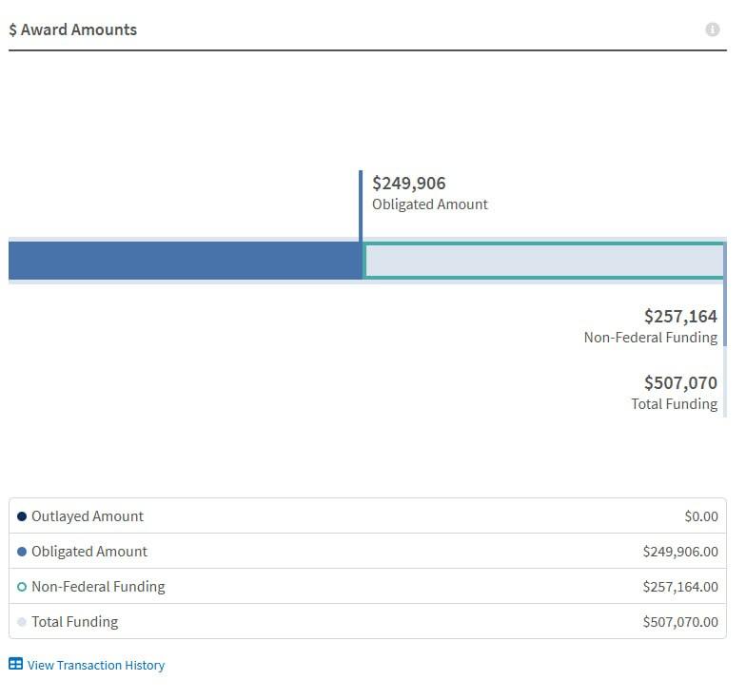
Task: Select the solid blue Obligated Amount bar
Action: (185, 261)
